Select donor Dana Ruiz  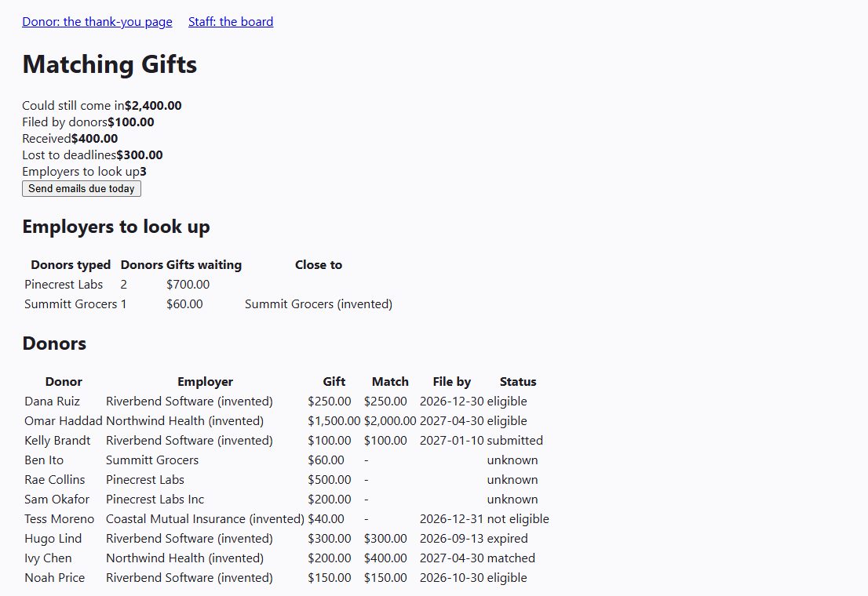(x=52, y=402)
